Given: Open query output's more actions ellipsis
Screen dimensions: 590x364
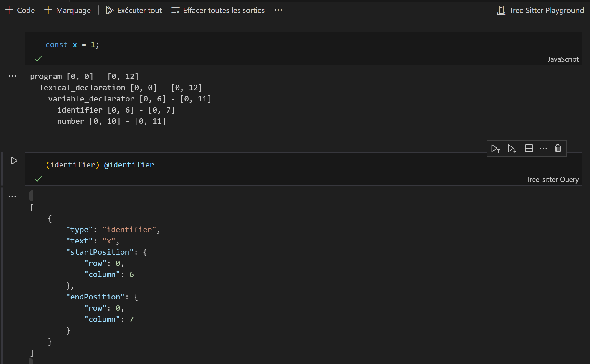Looking at the screenshot, I should coord(12,196).
